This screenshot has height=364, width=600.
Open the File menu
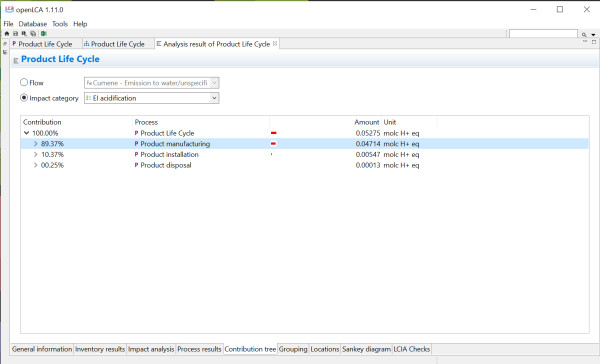click(x=8, y=24)
